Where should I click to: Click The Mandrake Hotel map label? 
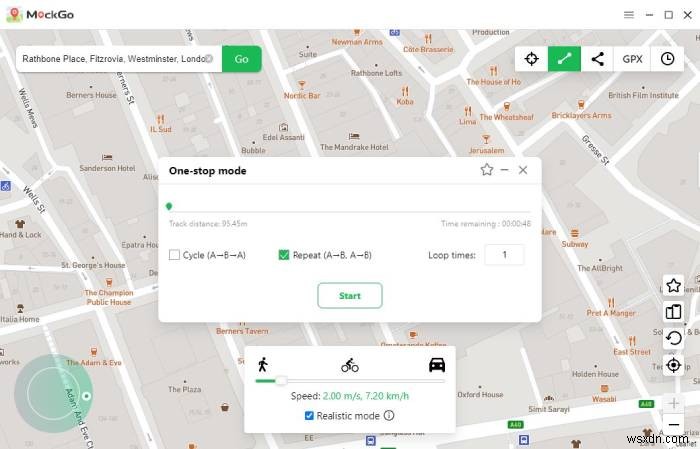coord(354,147)
